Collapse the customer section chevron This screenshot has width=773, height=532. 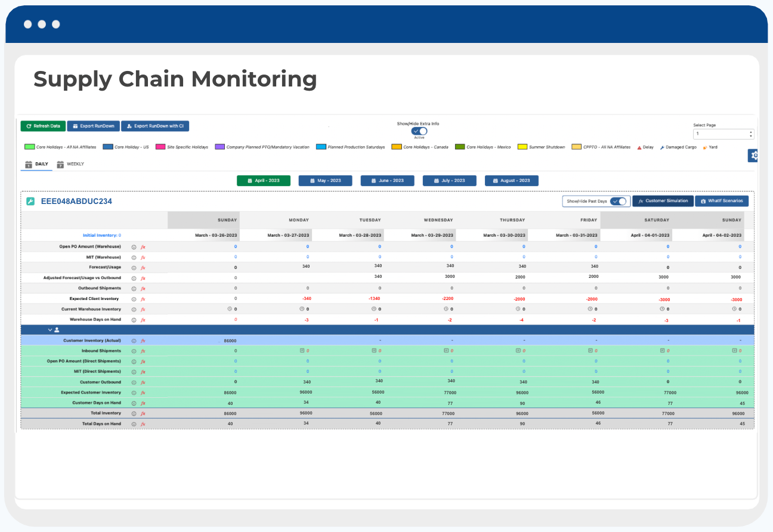point(50,329)
